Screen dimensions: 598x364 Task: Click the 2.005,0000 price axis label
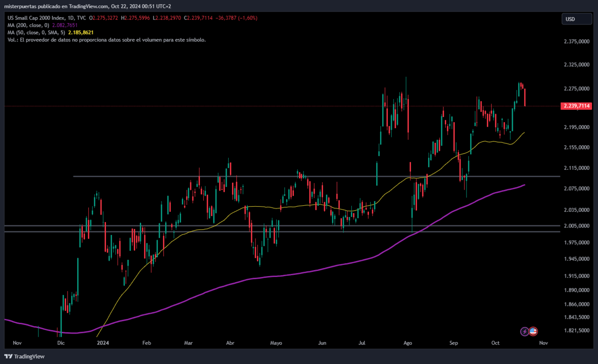point(576,226)
